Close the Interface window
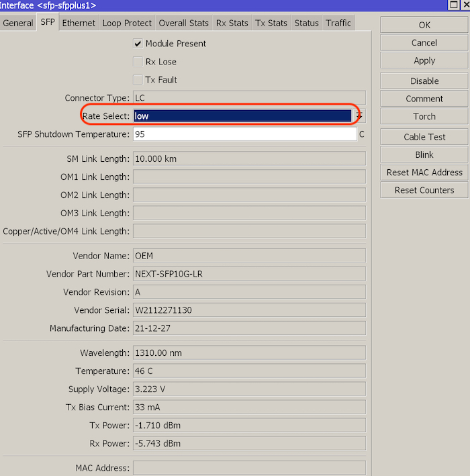This screenshot has height=476, width=470. [466, 5]
